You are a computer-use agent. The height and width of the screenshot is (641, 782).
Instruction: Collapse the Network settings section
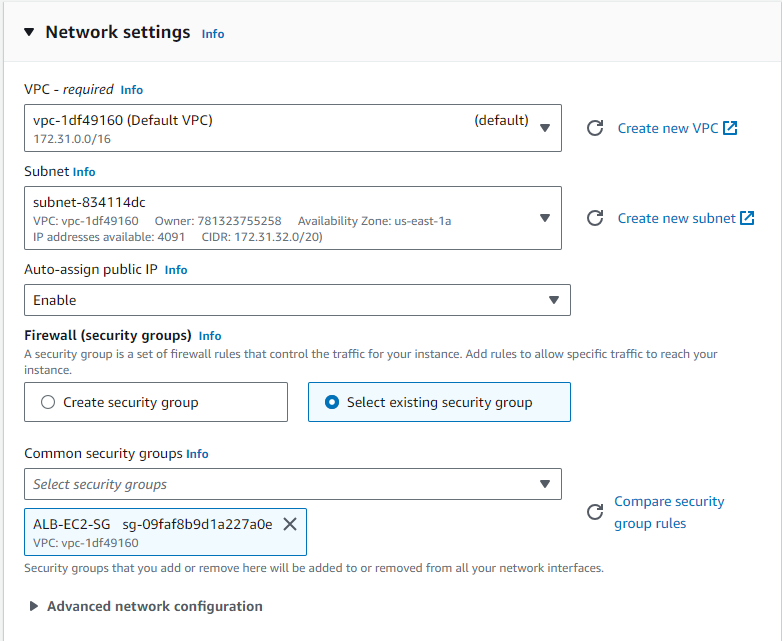(x=29, y=32)
